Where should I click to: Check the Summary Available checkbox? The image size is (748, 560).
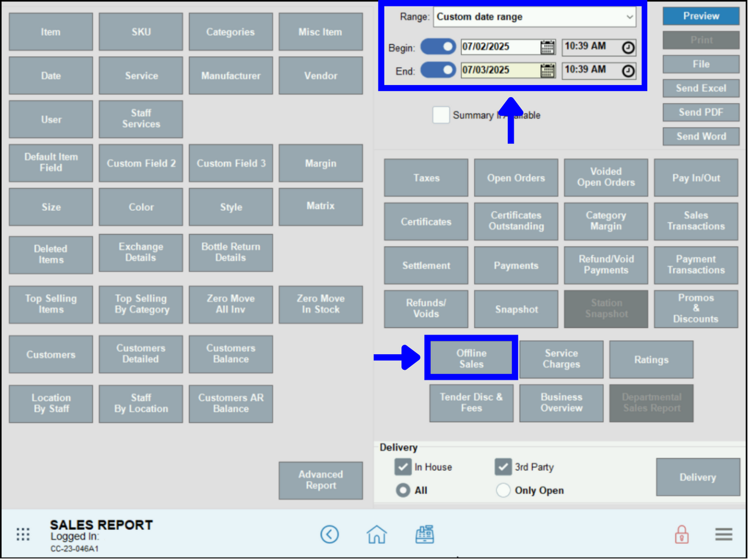[441, 115]
